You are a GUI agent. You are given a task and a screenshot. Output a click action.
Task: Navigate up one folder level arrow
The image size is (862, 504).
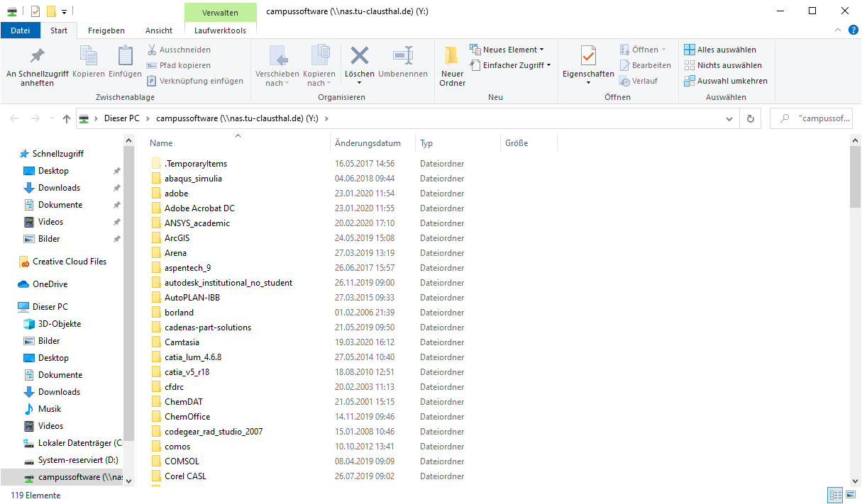[67, 119]
